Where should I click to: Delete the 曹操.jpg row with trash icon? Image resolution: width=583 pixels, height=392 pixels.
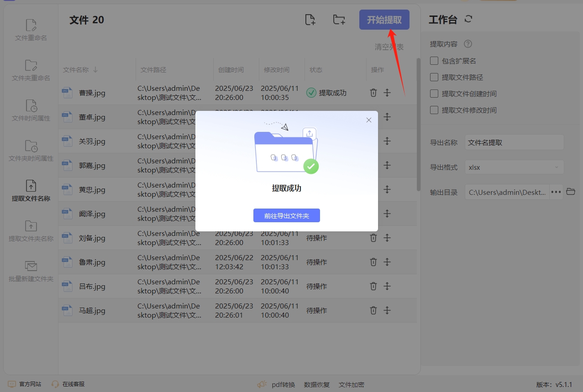(373, 93)
